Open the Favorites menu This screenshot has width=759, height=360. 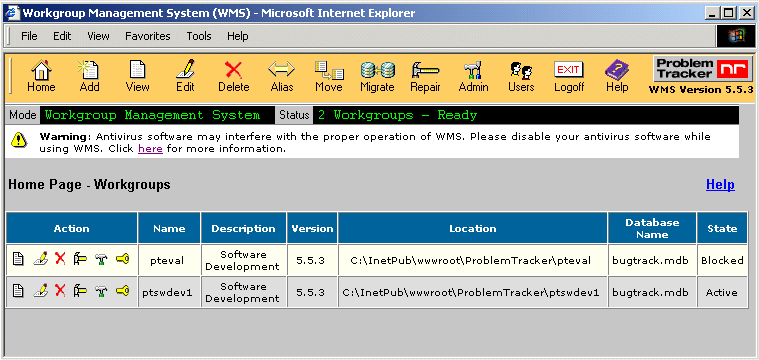tap(148, 36)
